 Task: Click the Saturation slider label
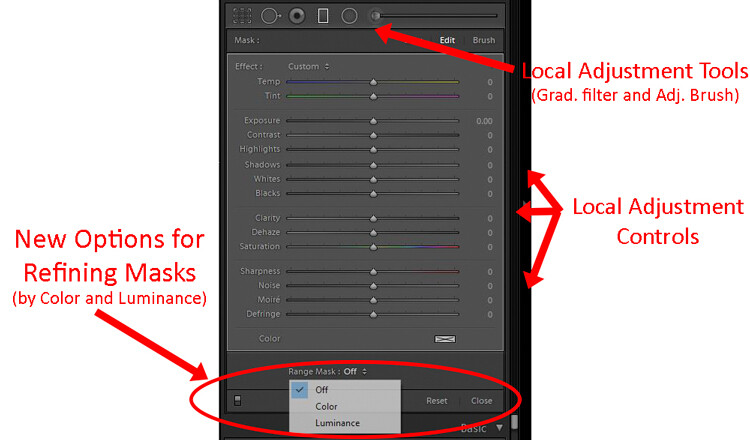(260, 247)
